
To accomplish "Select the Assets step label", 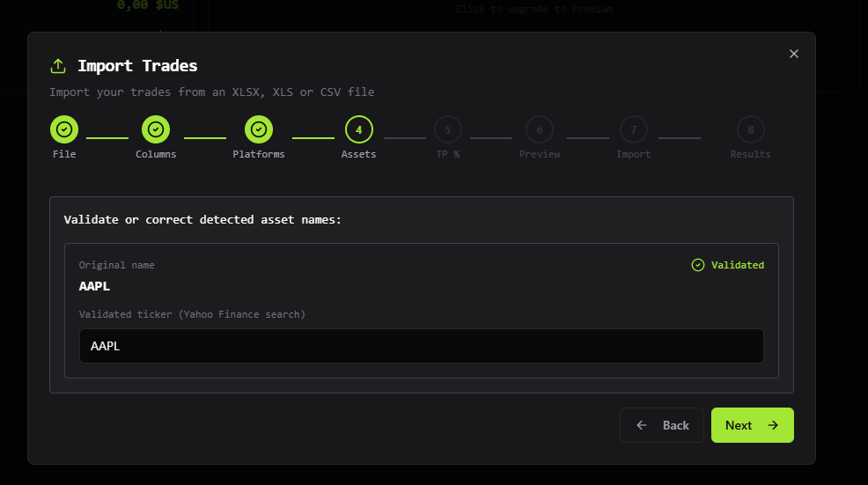I will tap(358, 154).
